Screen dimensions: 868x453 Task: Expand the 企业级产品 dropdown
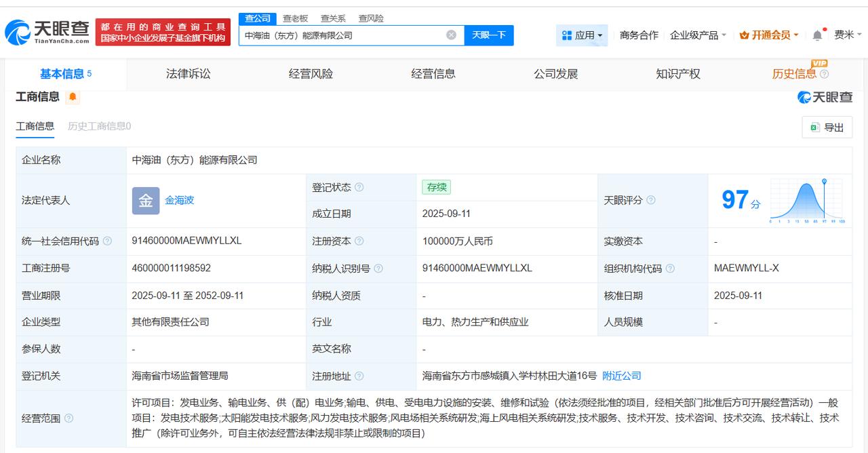point(698,35)
